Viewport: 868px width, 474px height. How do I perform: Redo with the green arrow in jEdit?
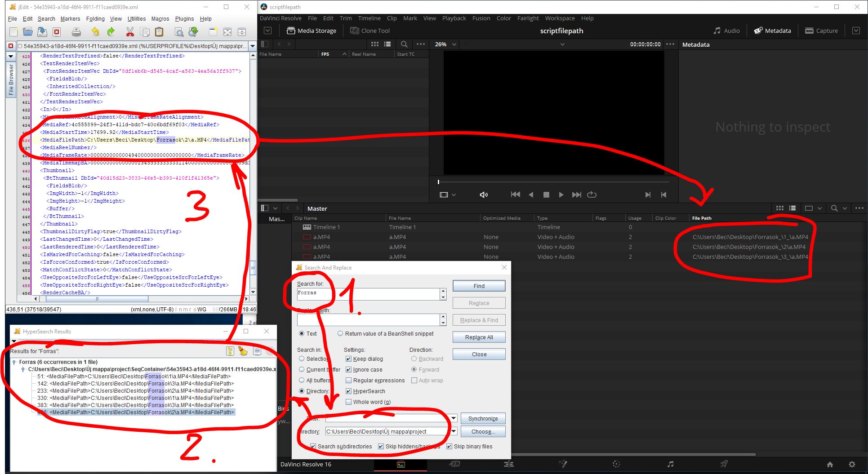click(x=111, y=32)
